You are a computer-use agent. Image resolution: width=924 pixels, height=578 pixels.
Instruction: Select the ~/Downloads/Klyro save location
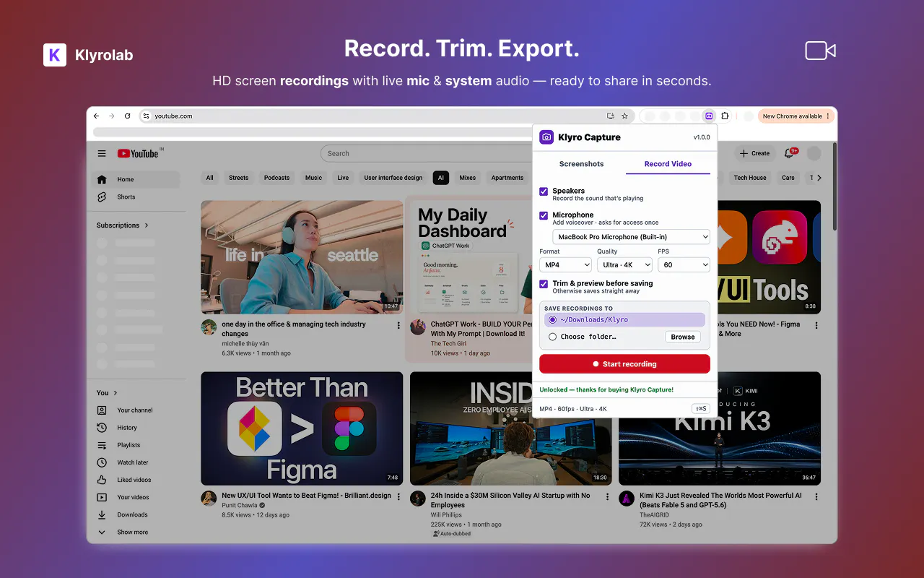click(x=624, y=319)
